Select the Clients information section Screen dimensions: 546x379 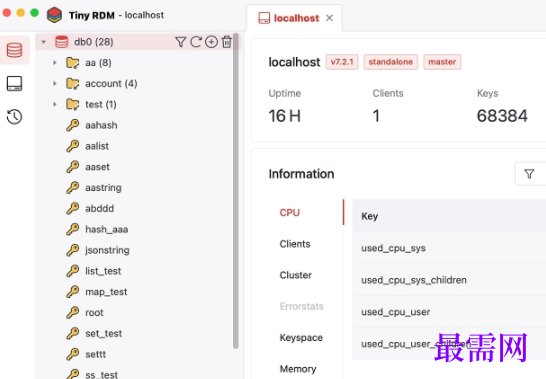coord(295,244)
